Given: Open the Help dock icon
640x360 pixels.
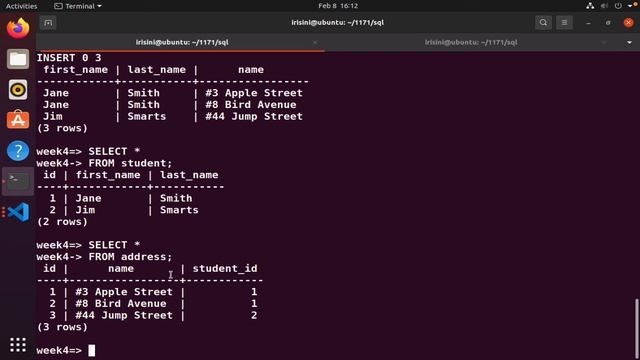Looking at the screenshot, I should [x=18, y=151].
